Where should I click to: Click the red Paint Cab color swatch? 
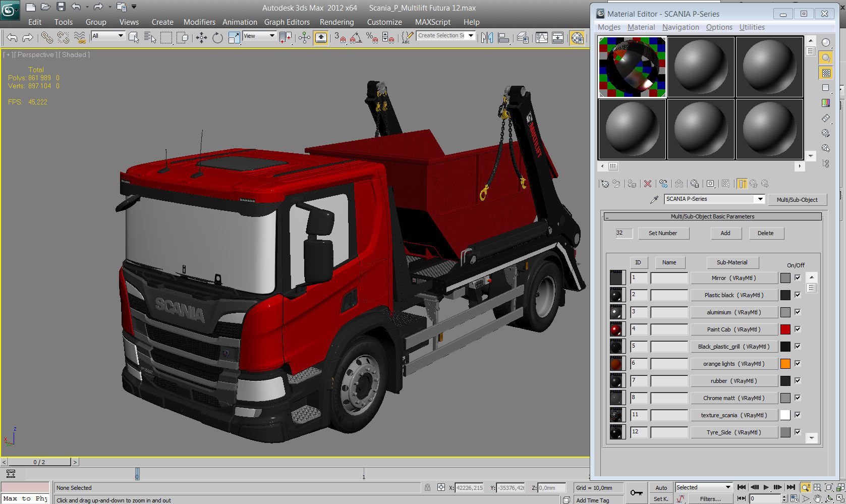pyautogui.click(x=785, y=329)
